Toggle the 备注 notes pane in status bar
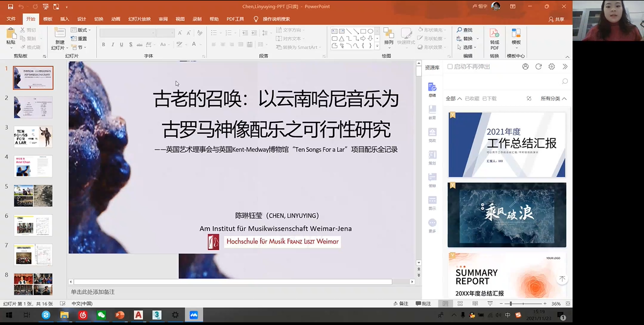Image resolution: width=644 pixels, height=325 pixels. click(400, 304)
